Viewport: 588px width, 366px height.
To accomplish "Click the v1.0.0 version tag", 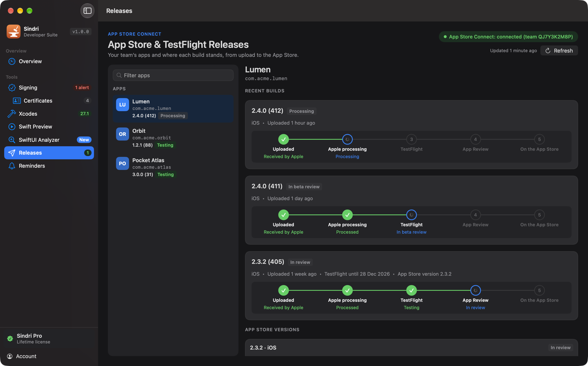I will tap(80, 31).
